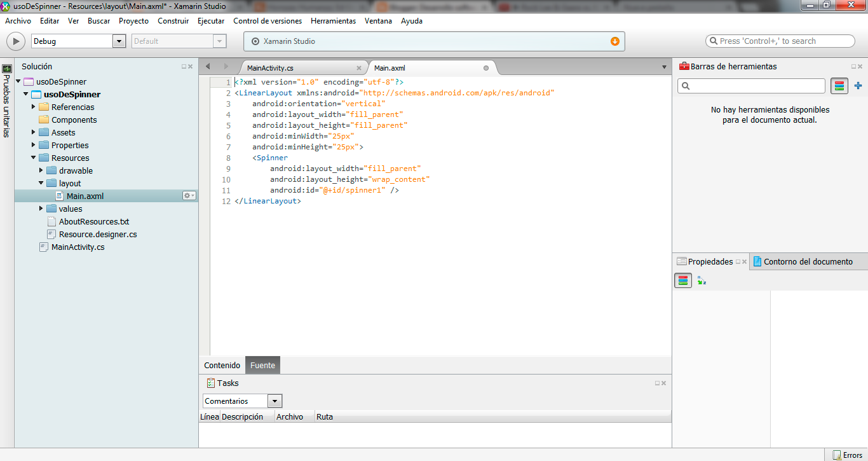Click the Control+ search field

[x=780, y=41]
